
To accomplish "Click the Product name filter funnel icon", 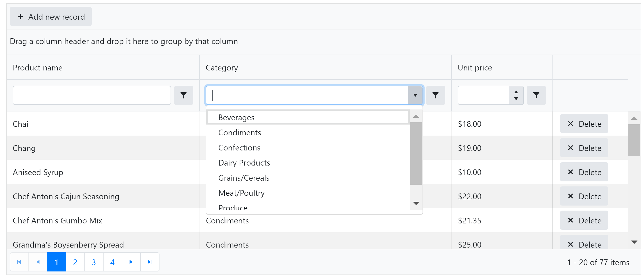I will tap(183, 95).
